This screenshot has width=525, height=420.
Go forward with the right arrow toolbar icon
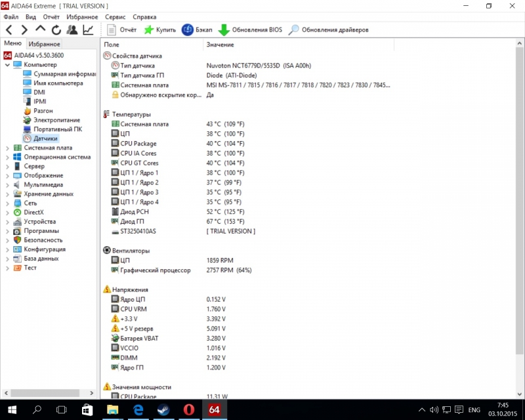pos(24,30)
